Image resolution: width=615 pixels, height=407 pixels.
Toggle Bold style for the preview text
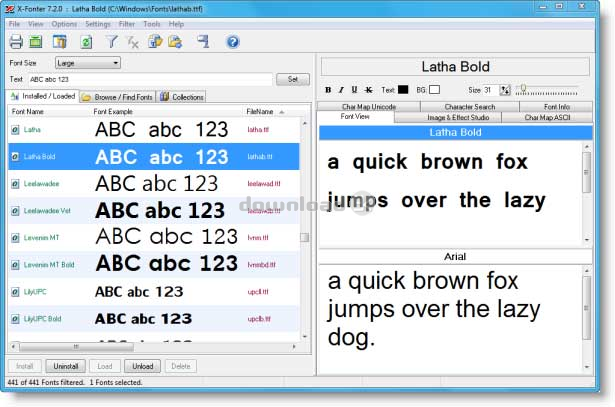(328, 90)
